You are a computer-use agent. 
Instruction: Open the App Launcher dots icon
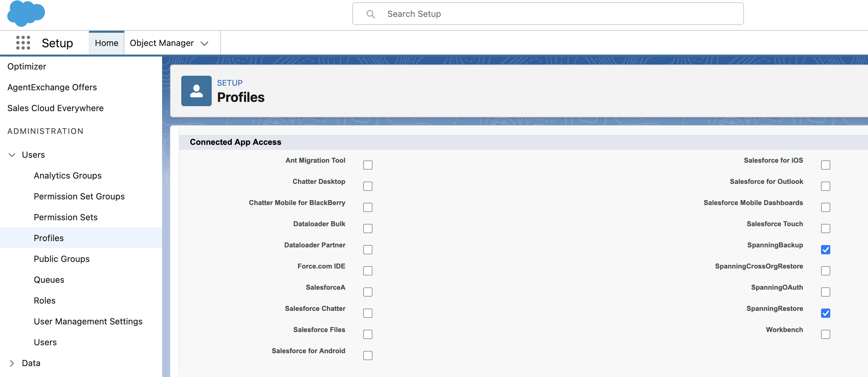[23, 43]
